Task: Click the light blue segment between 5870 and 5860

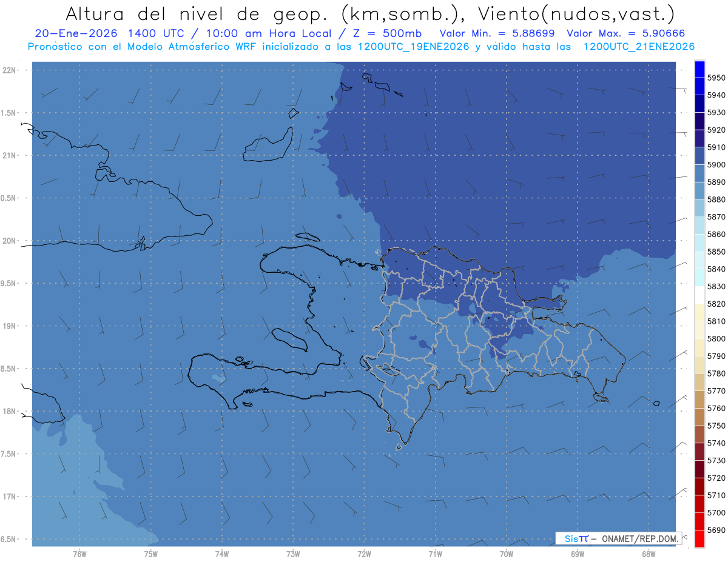Action: pos(699,225)
